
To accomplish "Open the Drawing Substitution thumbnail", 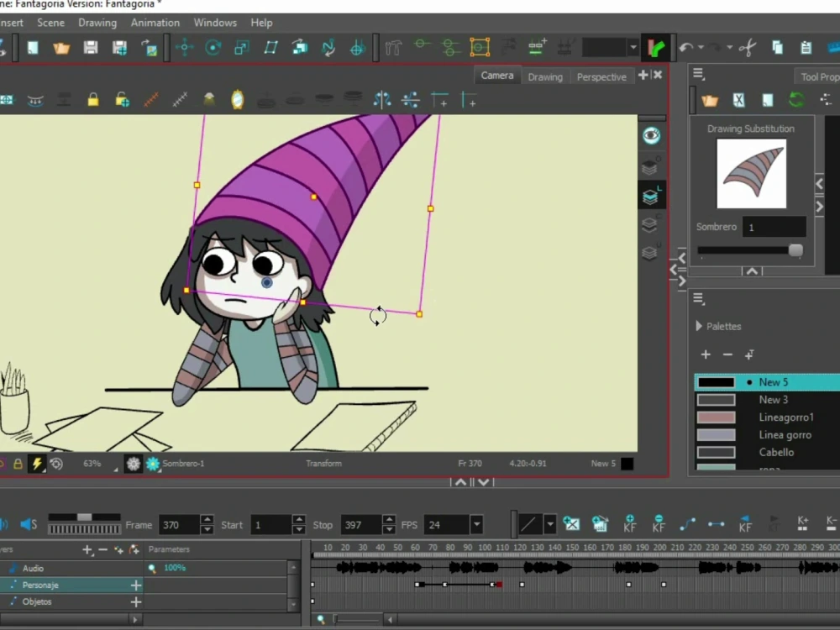I will 750,174.
